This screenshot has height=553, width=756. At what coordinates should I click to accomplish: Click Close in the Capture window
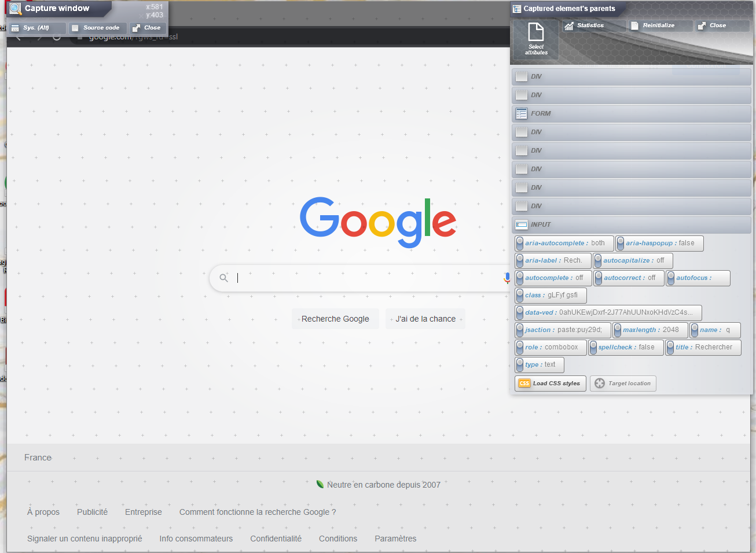tap(148, 28)
